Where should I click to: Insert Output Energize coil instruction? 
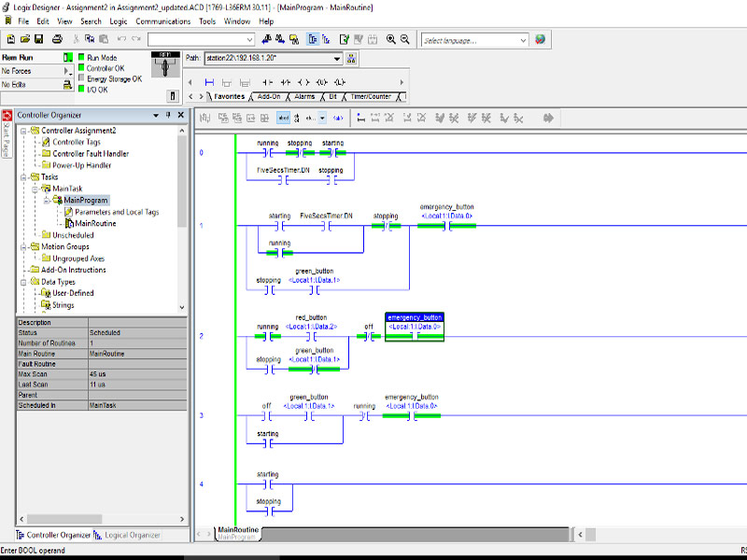point(303,82)
